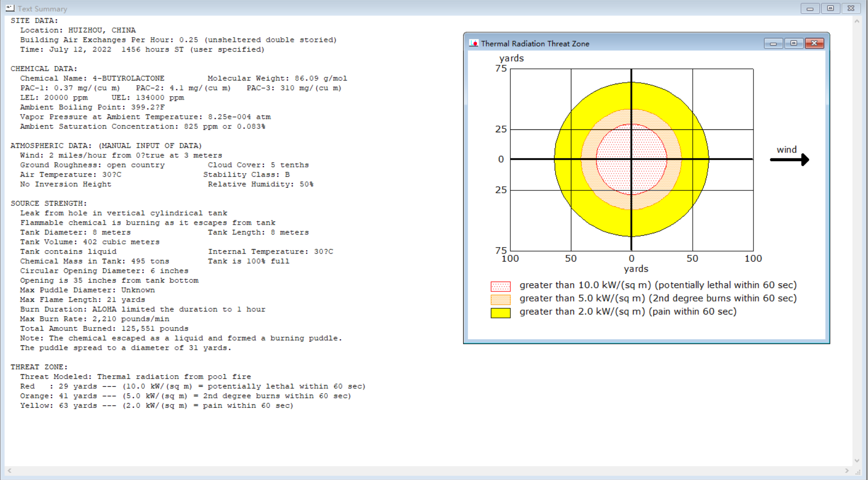Viewport: 868px width, 480px height.
Task: Click the vertical scrollbar down arrow
Action: point(857,460)
